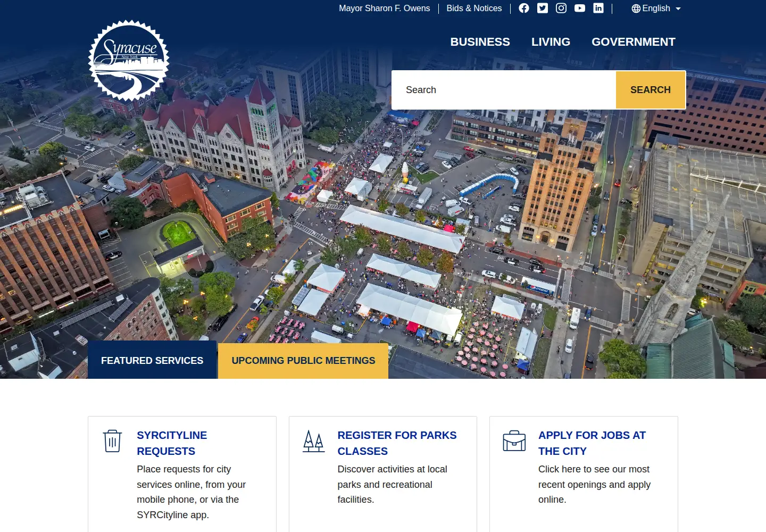Open the Instagram social icon
The width and height of the screenshot is (766, 532).
coord(561,8)
